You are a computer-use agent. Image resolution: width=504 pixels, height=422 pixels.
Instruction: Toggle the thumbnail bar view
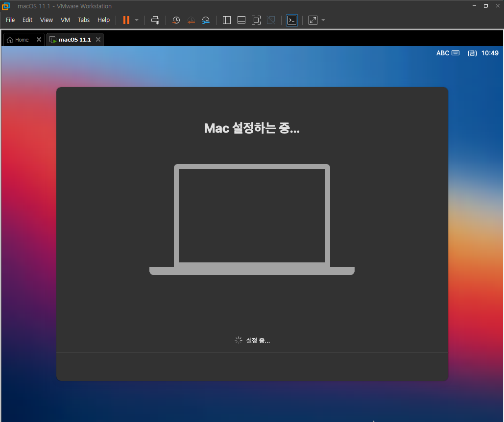(241, 20)
